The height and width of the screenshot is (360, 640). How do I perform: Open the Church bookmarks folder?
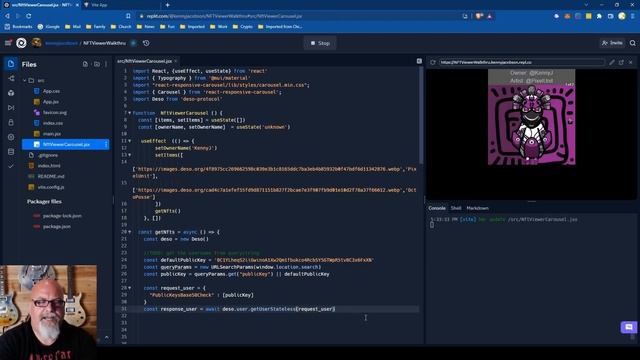(x=120, y=27)
